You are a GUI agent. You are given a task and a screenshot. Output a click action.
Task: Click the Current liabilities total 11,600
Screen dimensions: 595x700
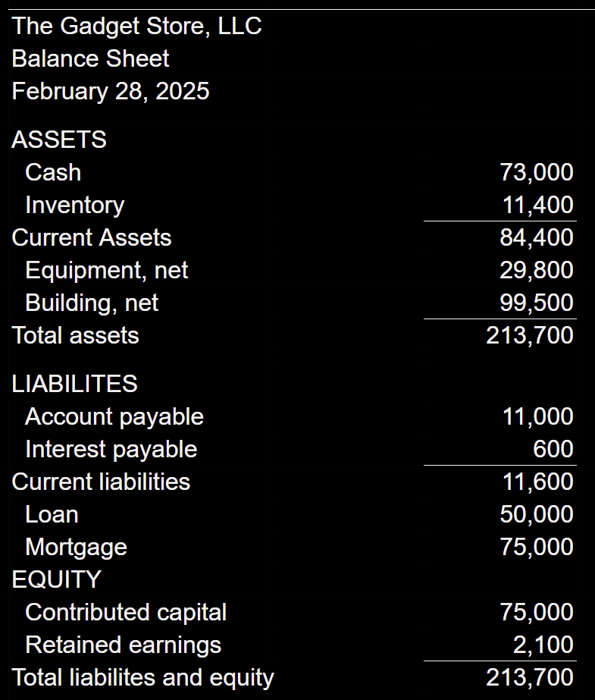538,482
